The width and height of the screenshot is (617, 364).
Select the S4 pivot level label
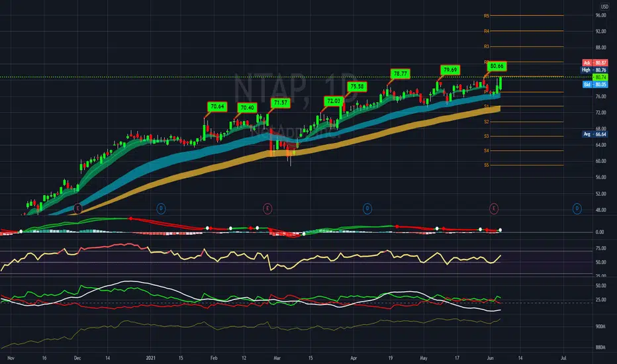tap(487, 150)
